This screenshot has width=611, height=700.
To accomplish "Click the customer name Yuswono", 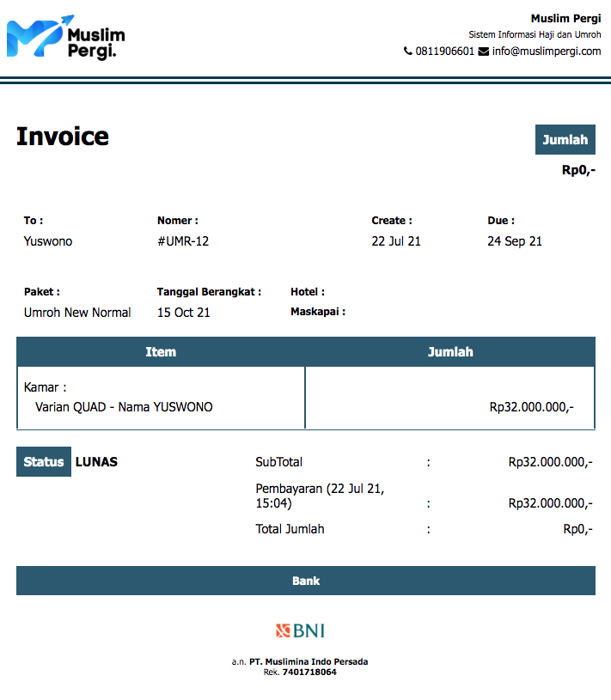I will [x=48, y=241].
